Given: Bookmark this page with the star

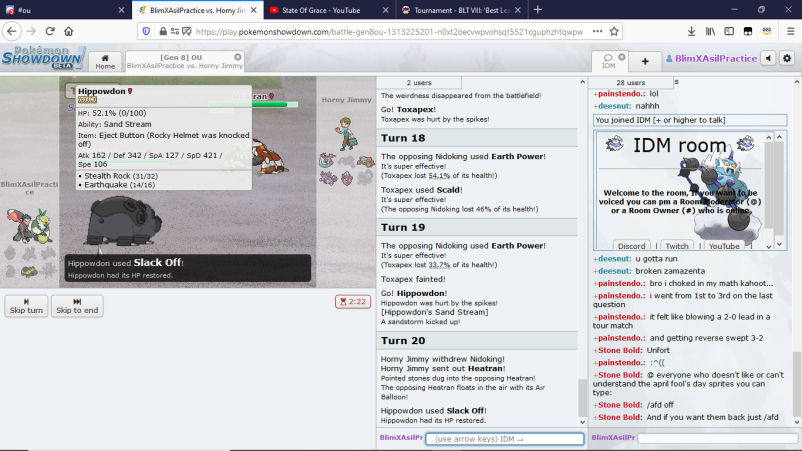Looking at the screenshot, I should pyautogui.click(x=614, y=31).
